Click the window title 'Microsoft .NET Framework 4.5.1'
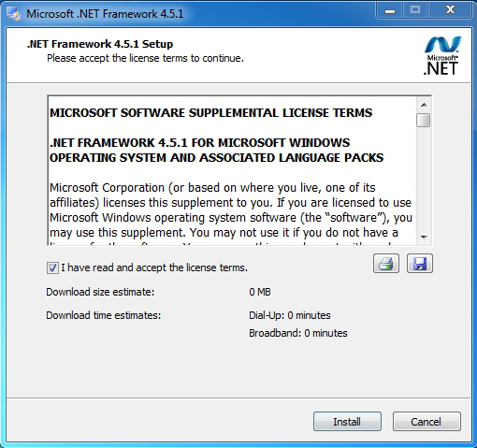477x448 pixels. 105,14
